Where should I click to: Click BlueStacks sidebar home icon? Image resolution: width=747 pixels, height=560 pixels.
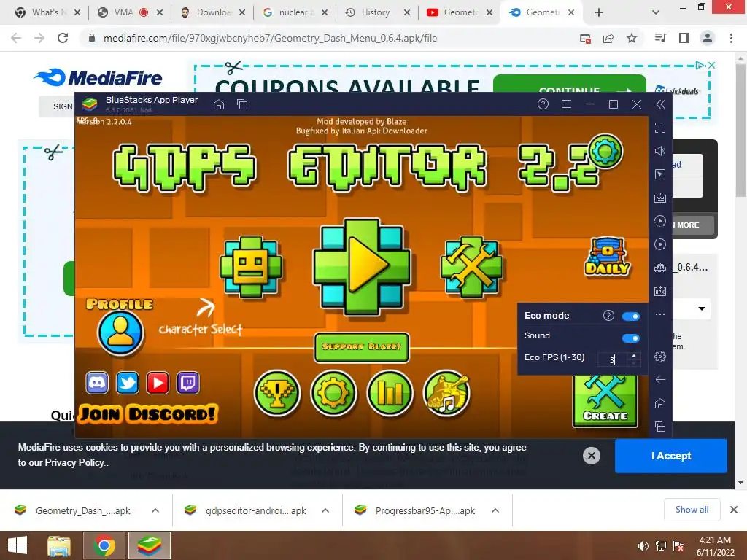point(660,403)
